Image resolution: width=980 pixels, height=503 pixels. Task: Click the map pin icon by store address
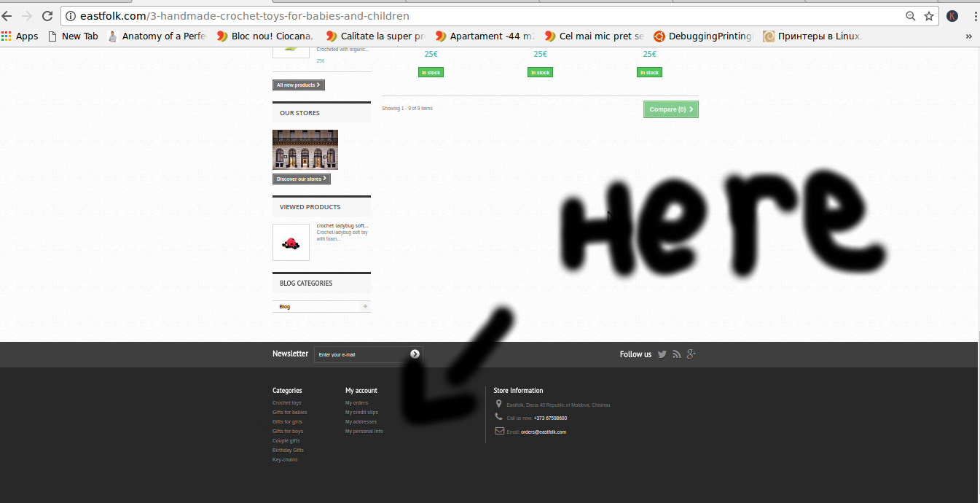[x=498, y=404]
